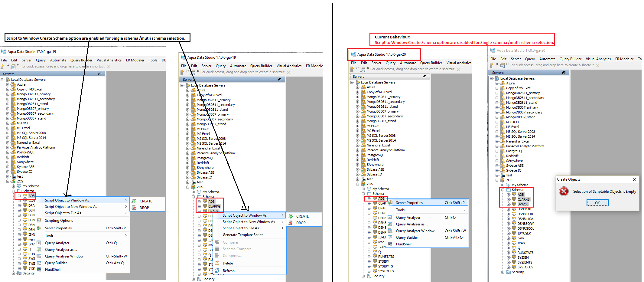This screenshot has height=282, width=644.
Task: Select DSN8BQRY schema in rightmost window
Action: (x=525, y=224)
